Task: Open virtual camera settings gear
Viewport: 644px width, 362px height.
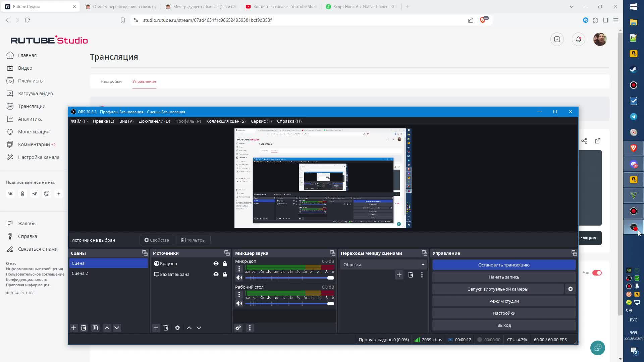Action: click(571, 289)
